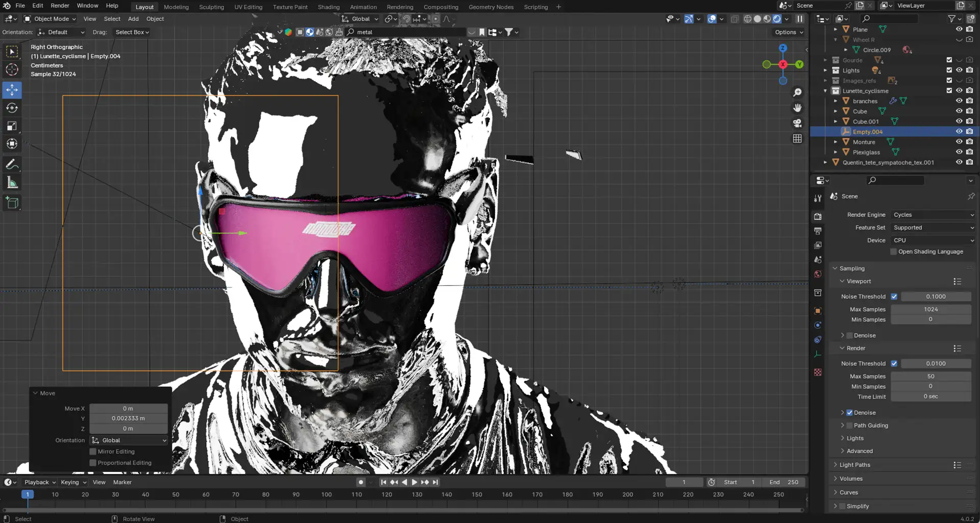980x523 pixels.
Task: Select the Measure tool
Action: click(x=12, y=183)
